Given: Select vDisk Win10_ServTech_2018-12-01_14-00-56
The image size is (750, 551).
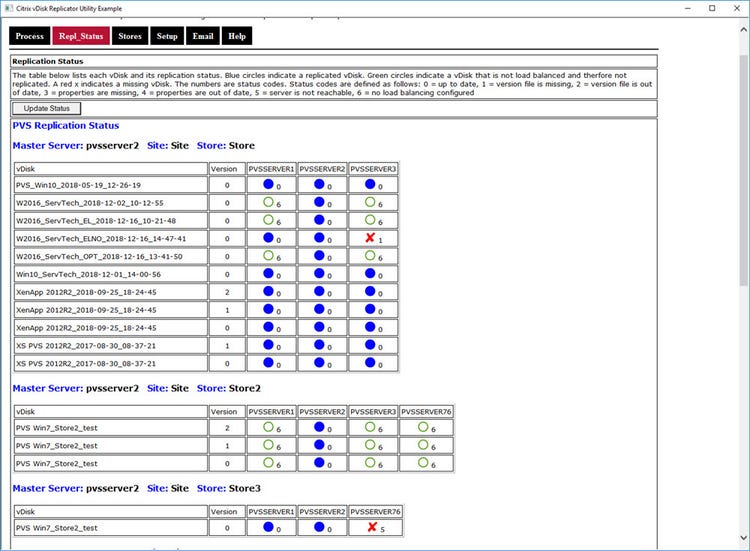Looking at the screenshot, I should 111,274.
